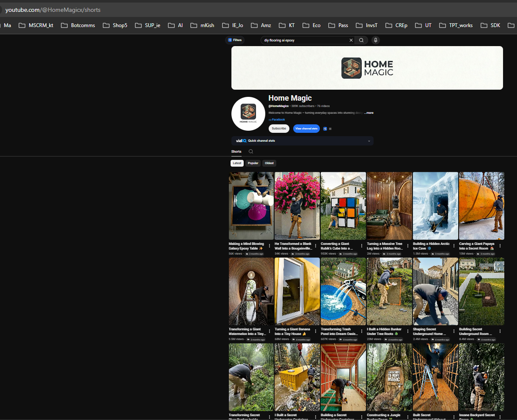
Task: Select the Oldest sort chip
Action: 269,163
